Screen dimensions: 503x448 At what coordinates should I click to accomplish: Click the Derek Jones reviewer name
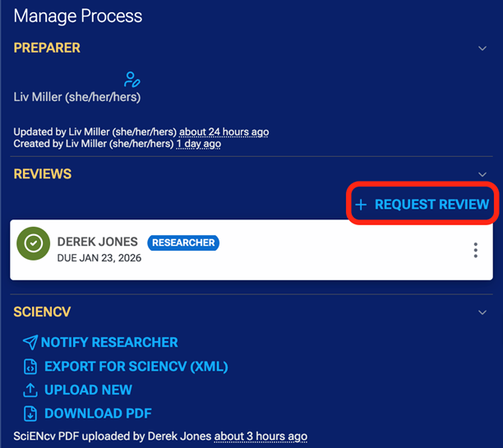pyautogui.click(x=97, y=242)
